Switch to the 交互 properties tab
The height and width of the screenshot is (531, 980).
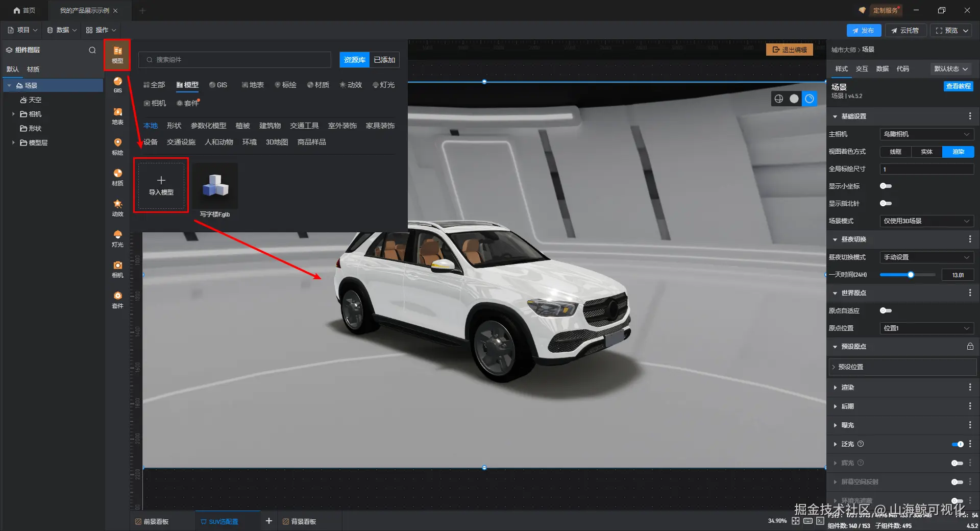pyautogui.click(x=862, y=69)
